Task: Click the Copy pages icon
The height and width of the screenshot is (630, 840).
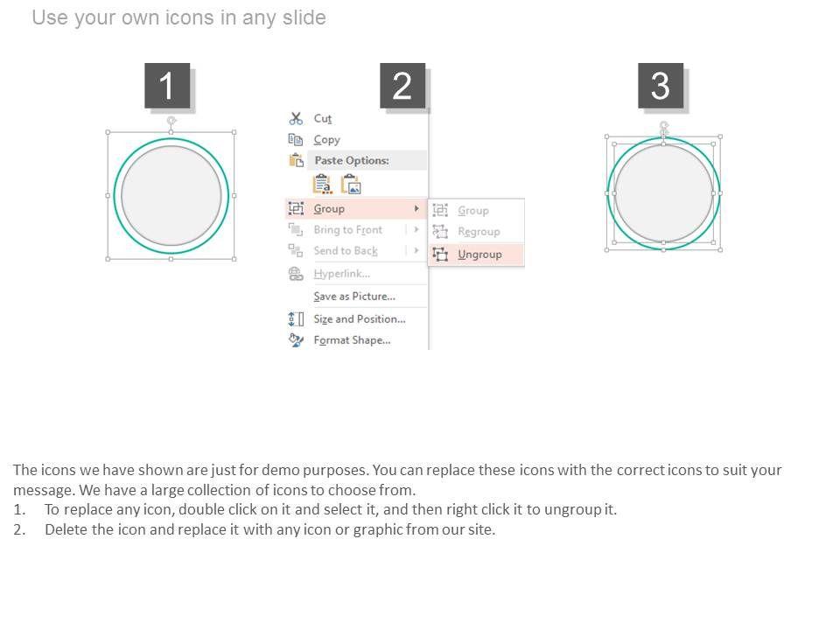Action: coord(296,139)
